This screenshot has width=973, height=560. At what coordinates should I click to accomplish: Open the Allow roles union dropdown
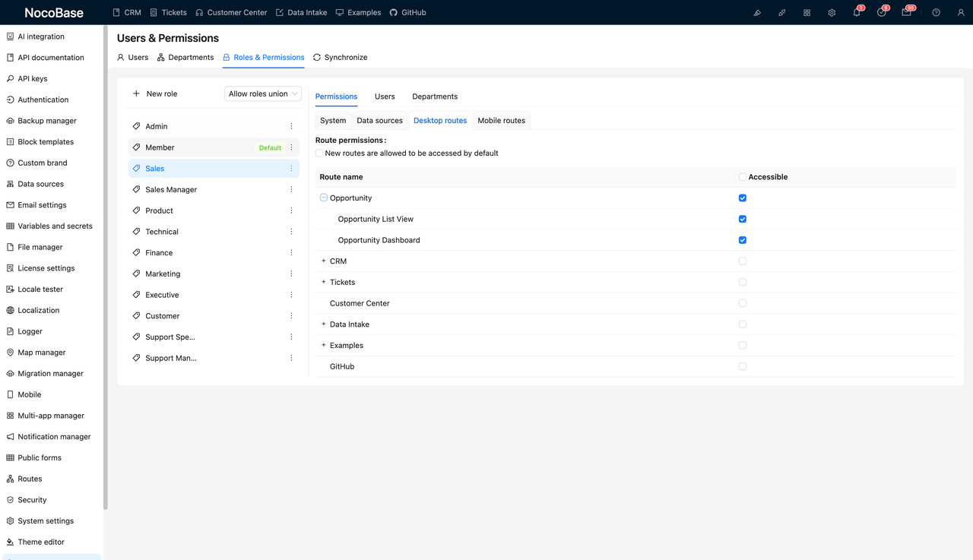click(x=263, y=93)
